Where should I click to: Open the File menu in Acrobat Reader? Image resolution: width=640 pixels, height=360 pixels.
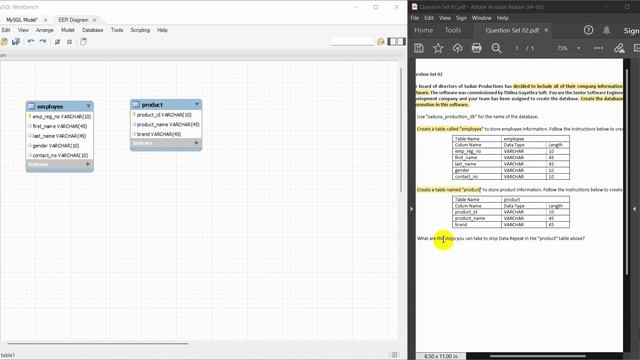click(x=415, y=18)
